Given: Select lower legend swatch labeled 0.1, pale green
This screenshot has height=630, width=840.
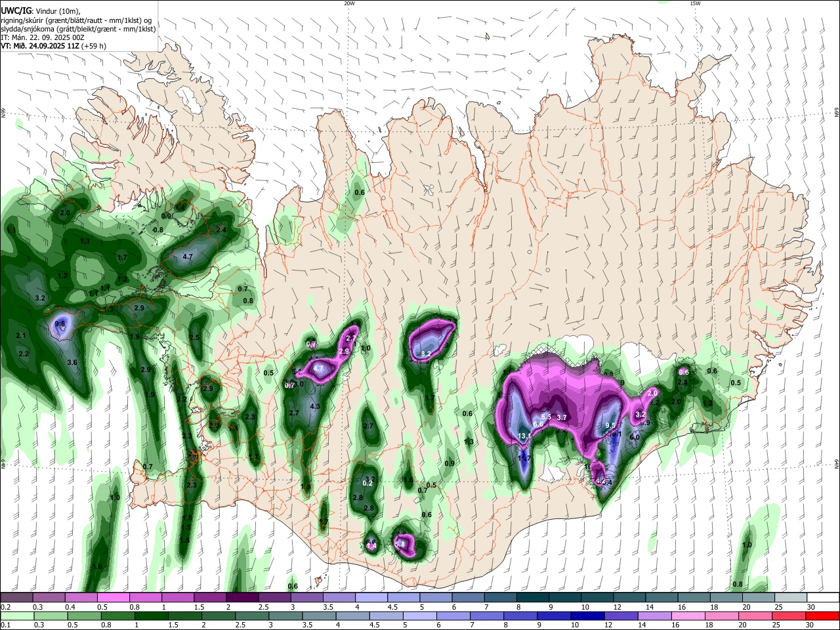Looking at the screenshot, I should [x=16, y=616].
